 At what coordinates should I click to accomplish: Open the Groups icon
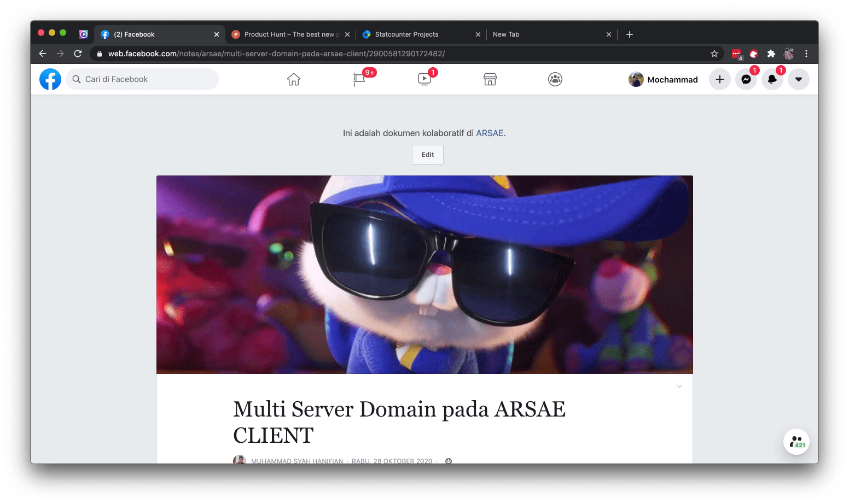(555, 79)
